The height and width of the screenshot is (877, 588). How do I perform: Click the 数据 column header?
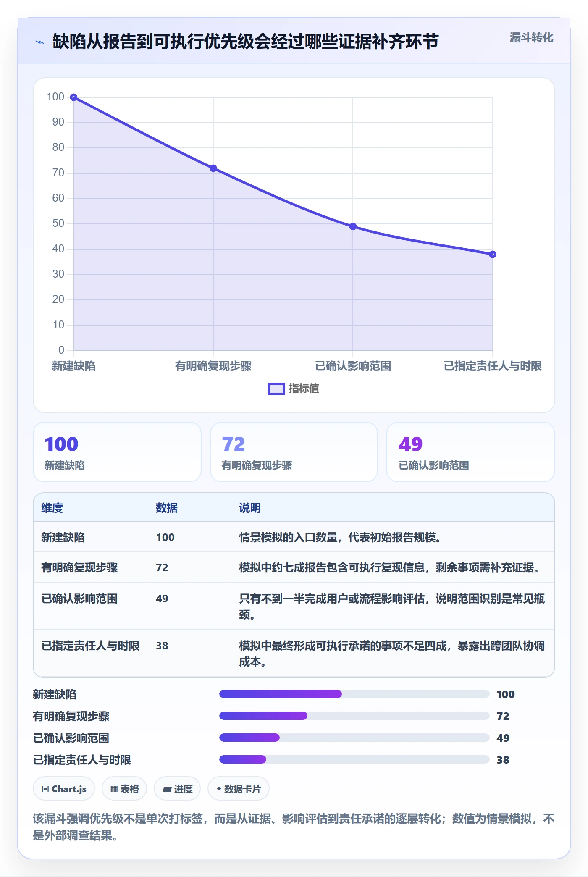coord(167,508)
